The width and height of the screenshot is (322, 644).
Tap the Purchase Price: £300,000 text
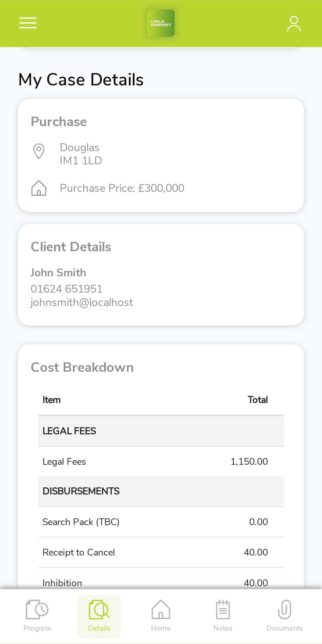point(122,188)
